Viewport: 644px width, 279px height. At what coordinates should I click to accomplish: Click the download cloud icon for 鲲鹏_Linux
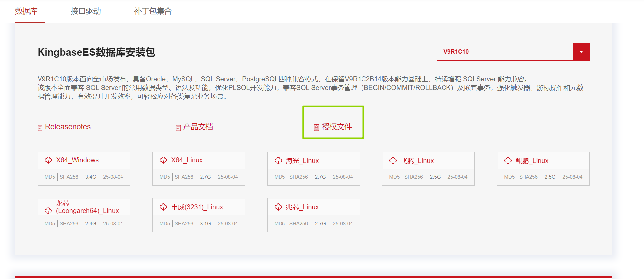(508, 161)
